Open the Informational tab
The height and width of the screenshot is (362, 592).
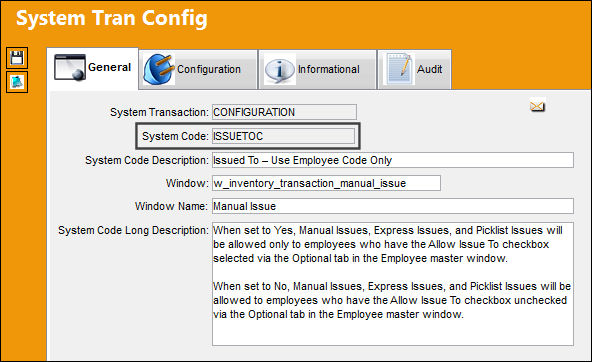(x=318, y=69)
